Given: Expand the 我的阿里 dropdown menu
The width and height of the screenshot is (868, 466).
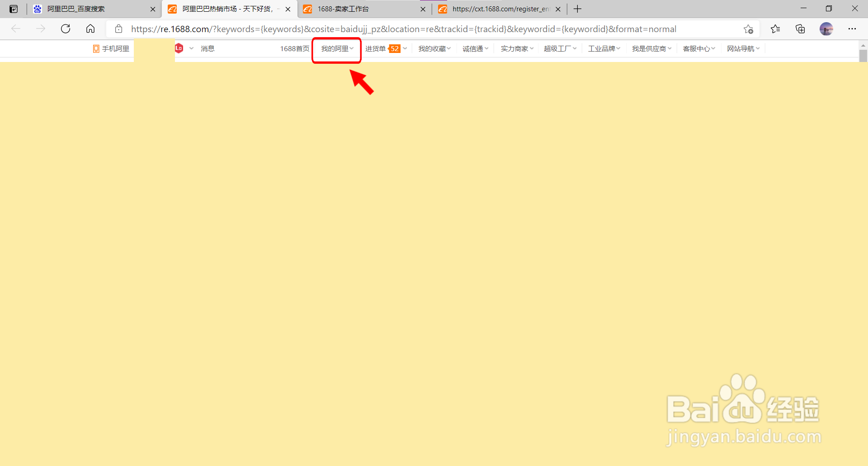Looking at the screenshot, I should point(337,49).
